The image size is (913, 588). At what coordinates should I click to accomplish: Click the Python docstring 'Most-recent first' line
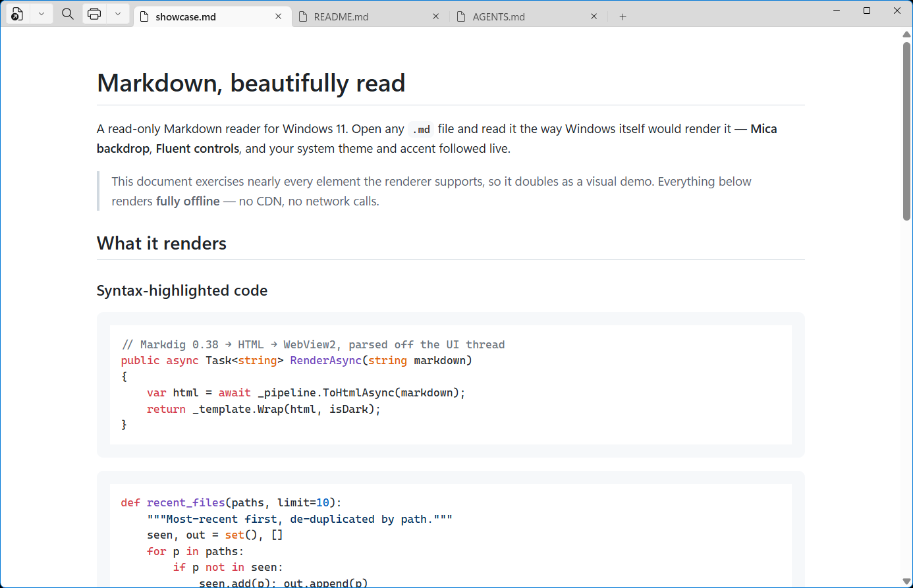[x=300, y=520]
